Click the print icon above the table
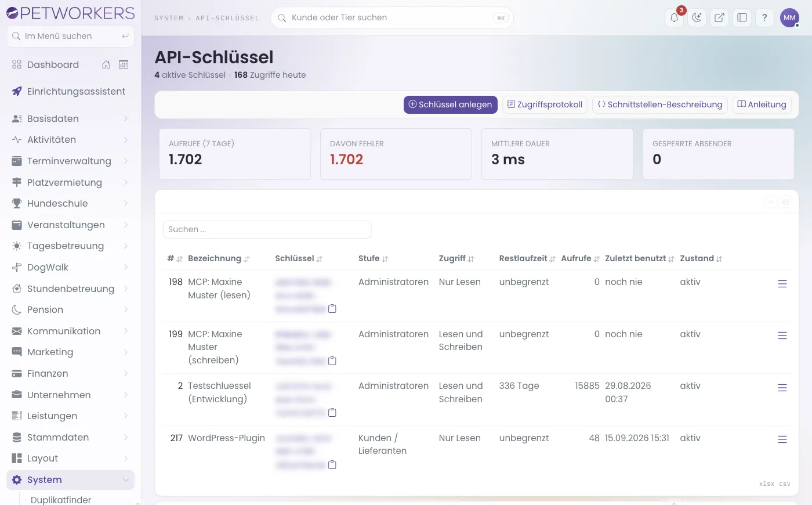Viewport: 812px width, 505px height. pyautogui.click(x=786, y=202)
